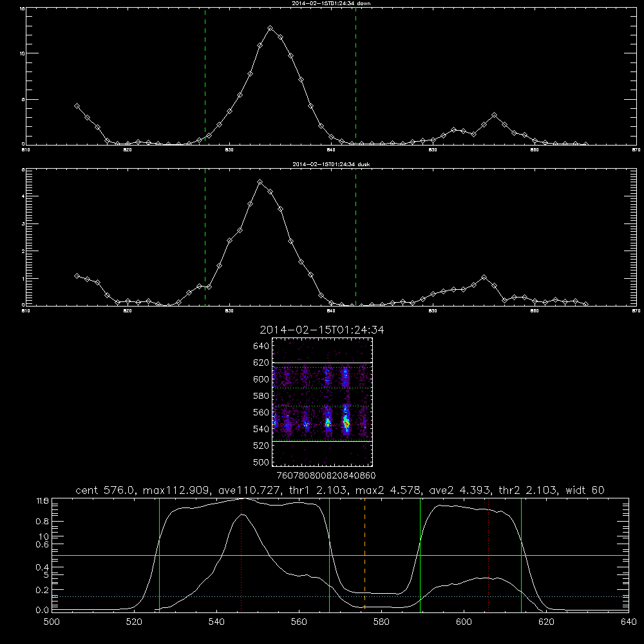Viewport: 644px width, 644px height.
Task: Click the '600' label on bottom plot x-axis
Action: click(x=464, y=622)
